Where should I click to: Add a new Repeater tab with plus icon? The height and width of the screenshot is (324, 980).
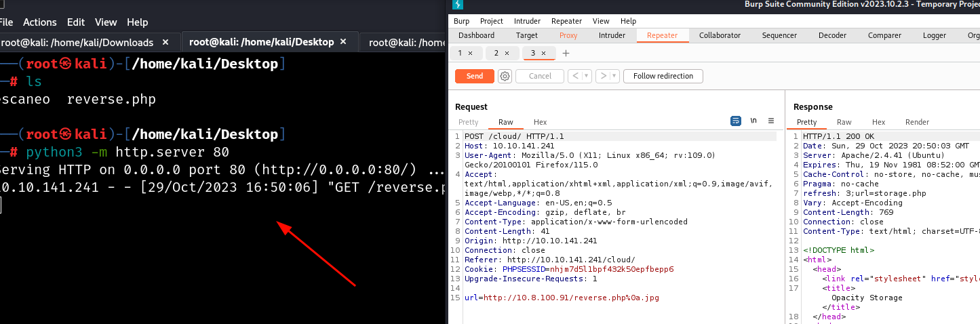pos(566,53)
